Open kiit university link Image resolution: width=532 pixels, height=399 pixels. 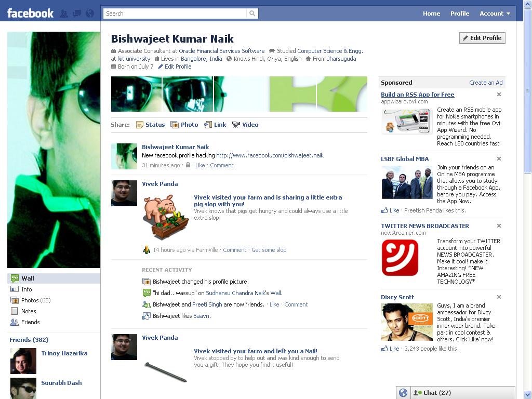point(134,59)
